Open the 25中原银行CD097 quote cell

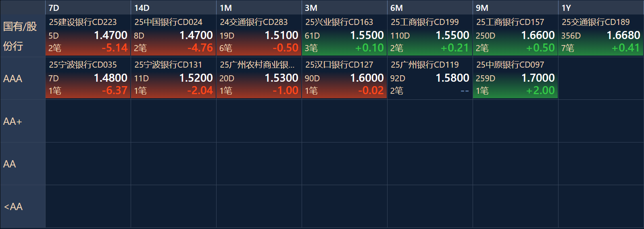[x=515, y=78]
